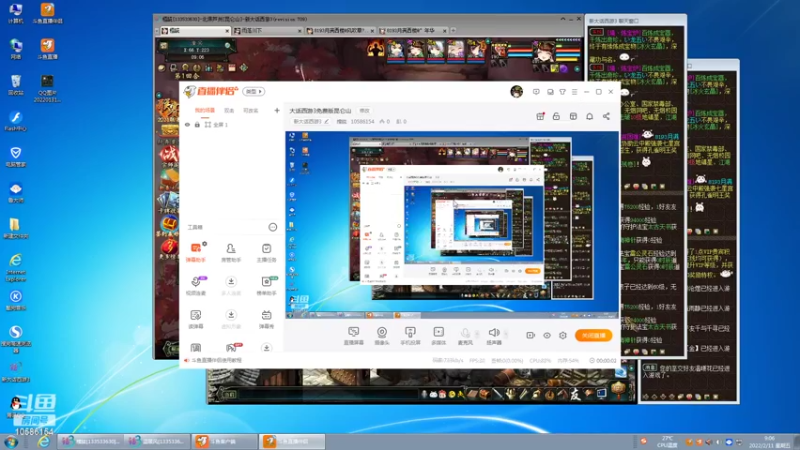The width and height of the screenshot is (800, 450).
Task: Click the record video icon near stream button
Action: click(531, 335)
